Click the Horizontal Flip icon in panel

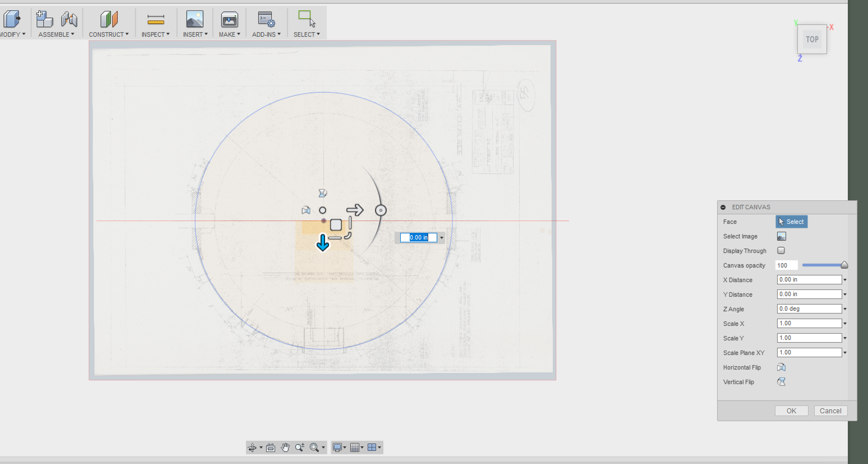click(x=781, y=367)
